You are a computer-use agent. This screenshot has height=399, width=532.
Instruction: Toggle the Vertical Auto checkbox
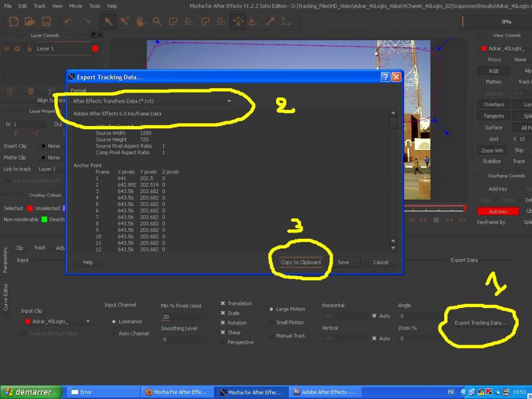374,338
